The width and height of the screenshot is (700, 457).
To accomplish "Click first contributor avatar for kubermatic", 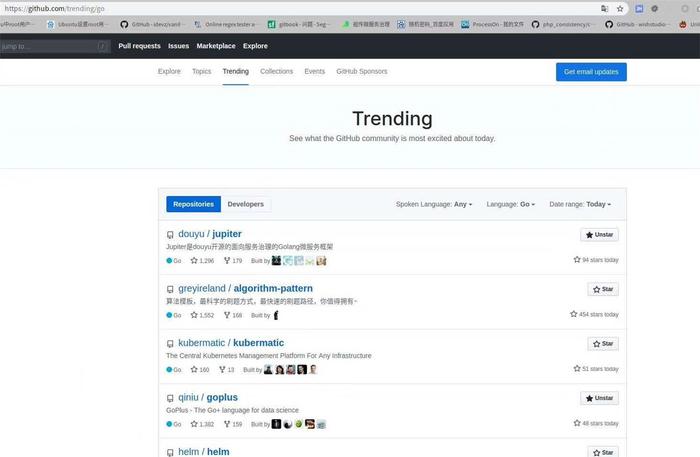I will pyautogui.click(x=268, y=369).
